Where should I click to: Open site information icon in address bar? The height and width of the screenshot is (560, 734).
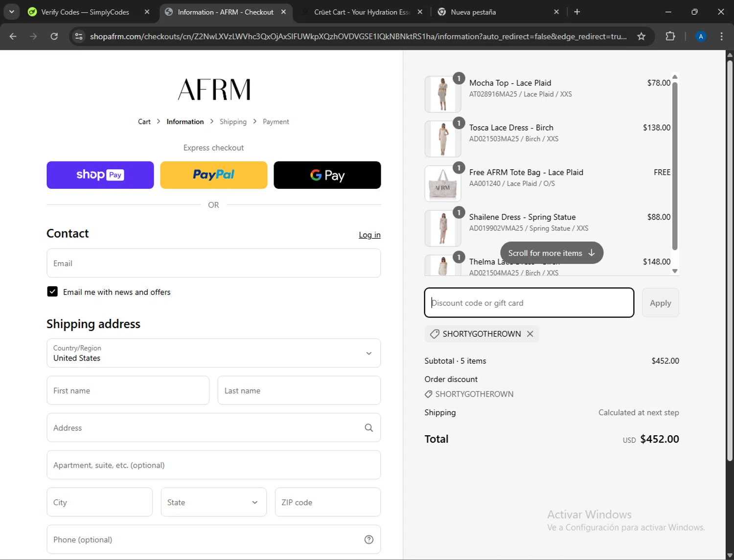click(79, 36)
